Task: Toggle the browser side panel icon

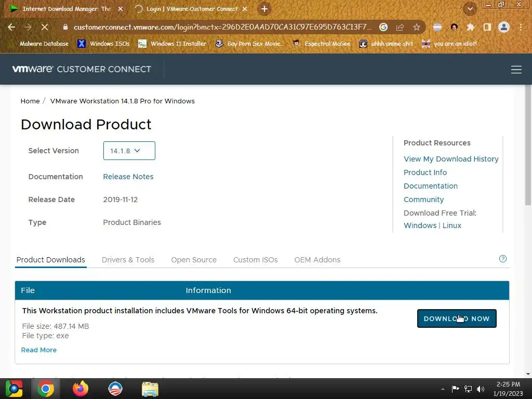Action: (487, 27)
